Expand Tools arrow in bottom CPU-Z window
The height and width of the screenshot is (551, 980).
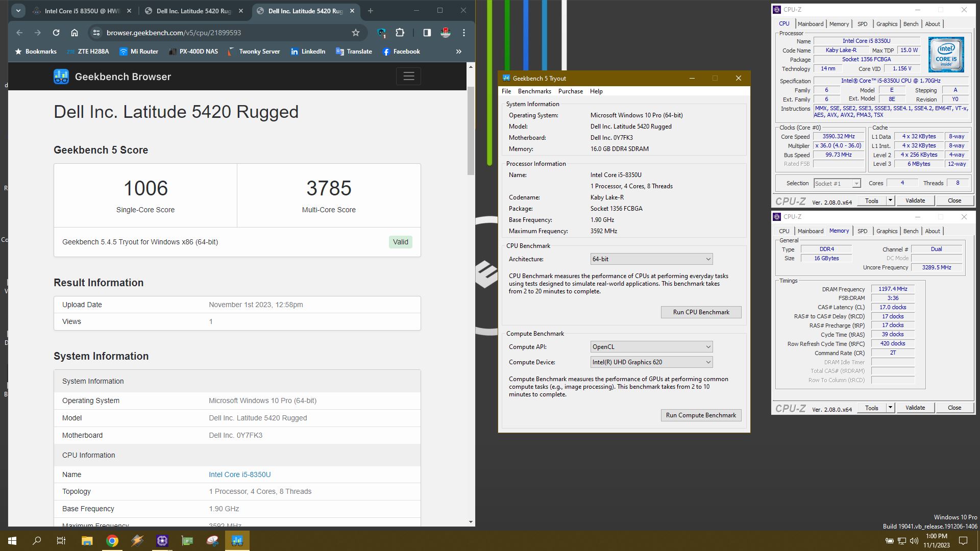coord(890,408)
